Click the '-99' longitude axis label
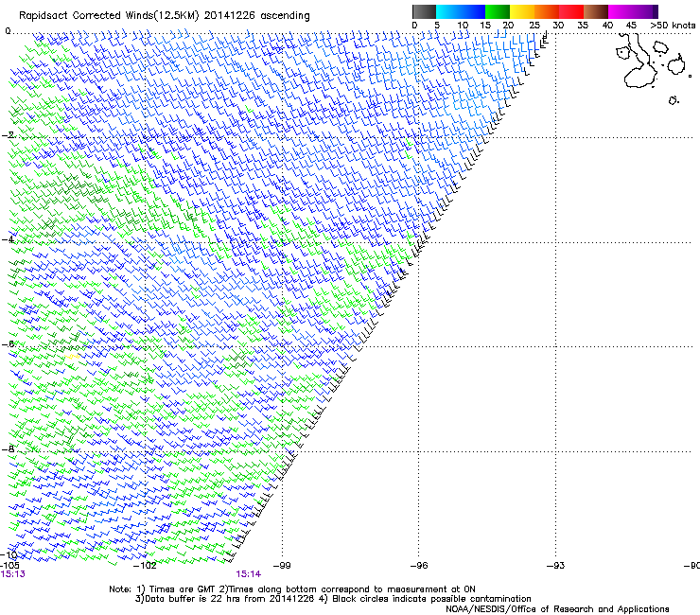The width and height of the screenshot is (700, 615). [x=282, y=566]
